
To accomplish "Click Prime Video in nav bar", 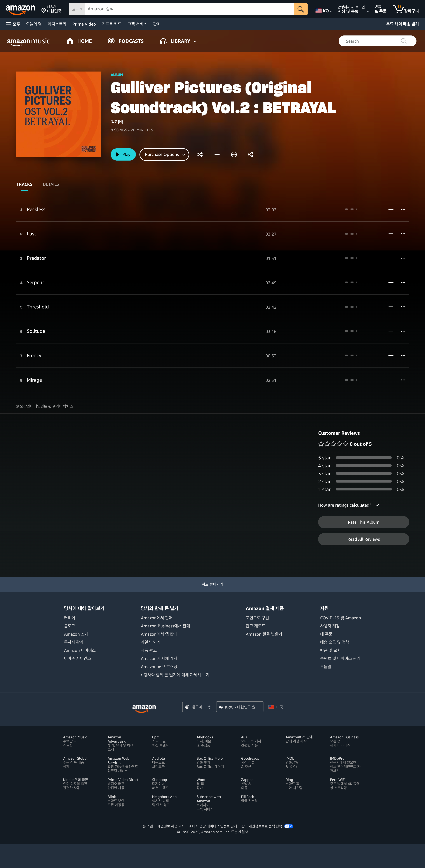I will click(x=84, y=24).
